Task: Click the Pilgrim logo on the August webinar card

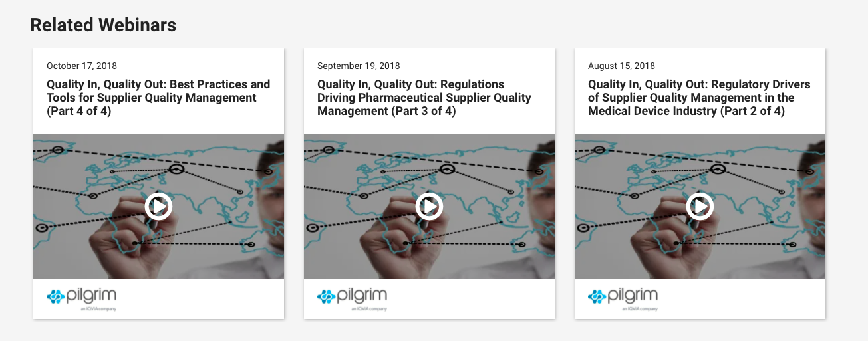Action: click(623, 296)
